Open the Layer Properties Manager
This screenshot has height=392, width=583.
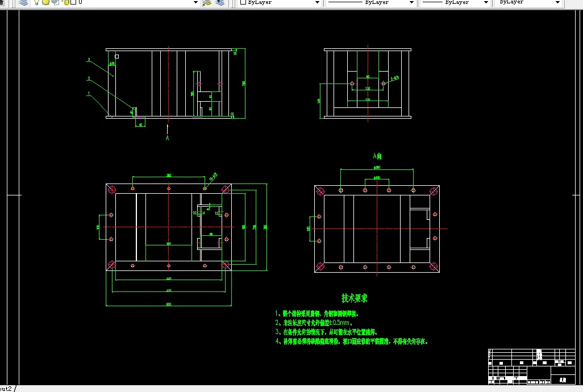[23, 3]
